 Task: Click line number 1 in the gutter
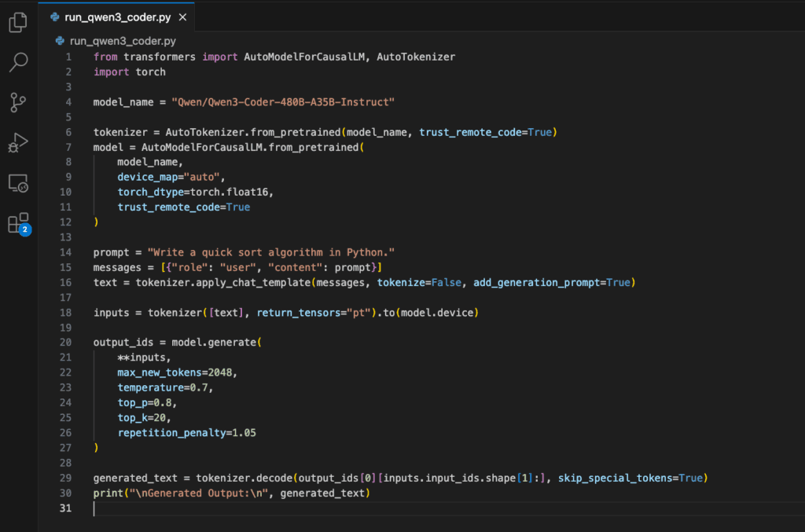point(68,57)
